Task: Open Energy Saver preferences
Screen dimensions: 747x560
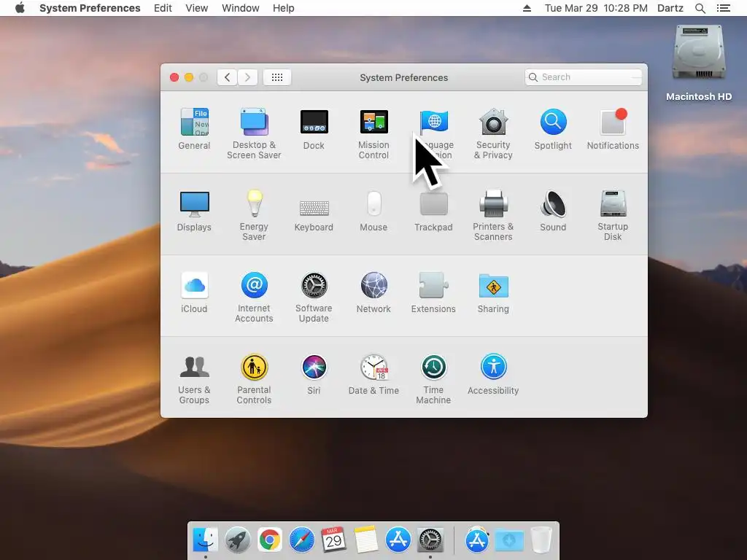Action: tap(254, 215)
